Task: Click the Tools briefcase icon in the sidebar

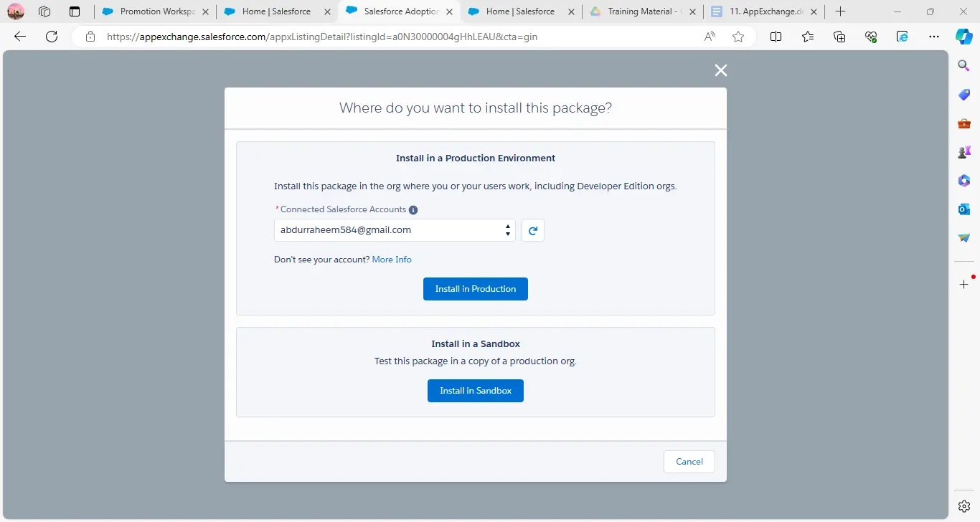Action: coord(964,123)
